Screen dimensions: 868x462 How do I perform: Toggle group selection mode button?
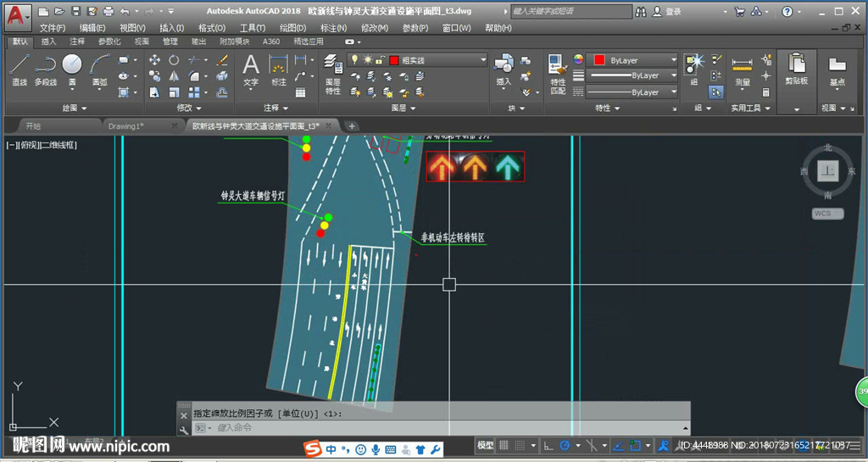point(716,92)
